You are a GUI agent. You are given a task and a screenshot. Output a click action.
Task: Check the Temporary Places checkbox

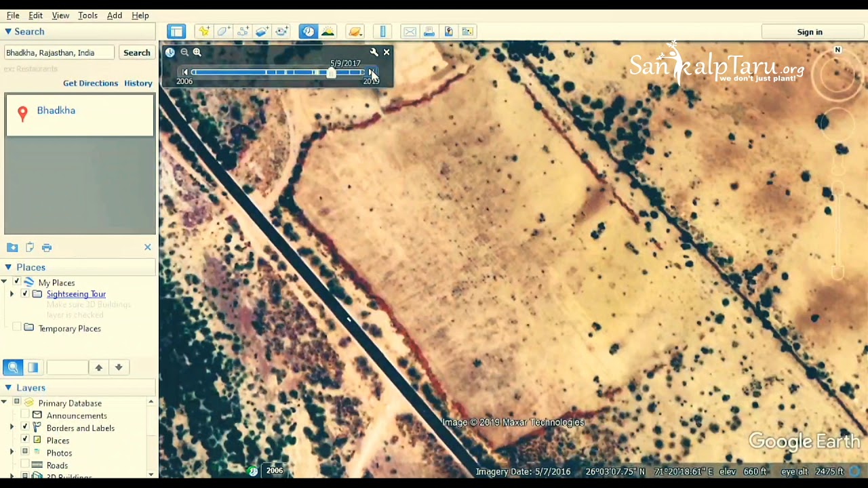point(17,328)
